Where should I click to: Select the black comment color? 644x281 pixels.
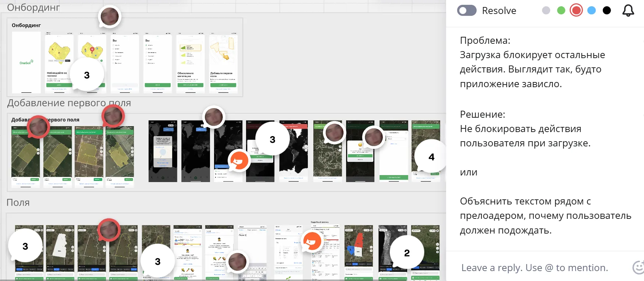607,11
